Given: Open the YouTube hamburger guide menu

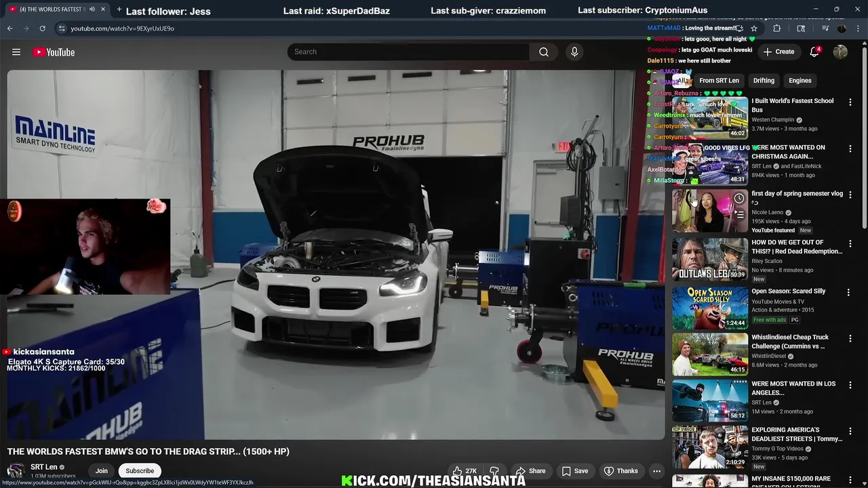Looking at the screenshot, I should (x=16, y=52).
